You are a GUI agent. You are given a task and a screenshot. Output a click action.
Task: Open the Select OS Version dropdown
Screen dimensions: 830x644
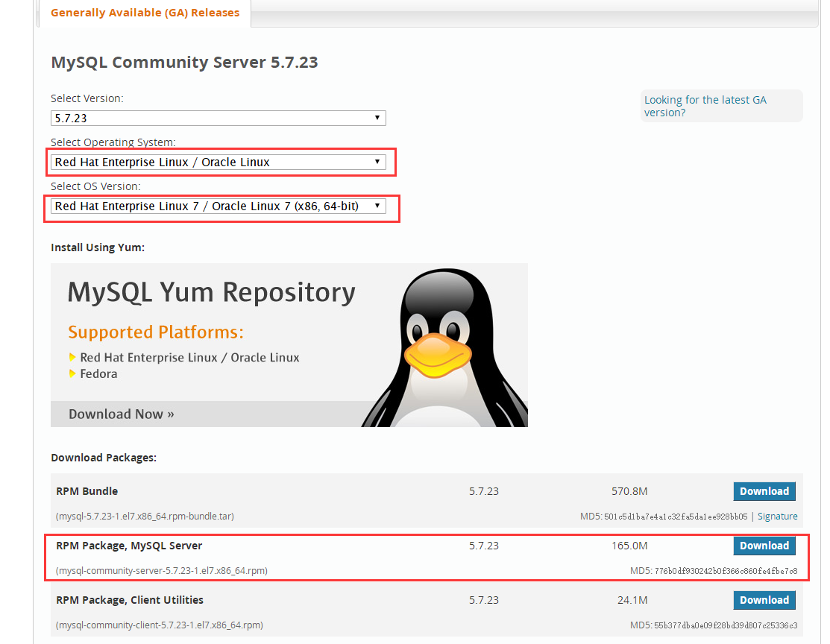tap(218, 206)
